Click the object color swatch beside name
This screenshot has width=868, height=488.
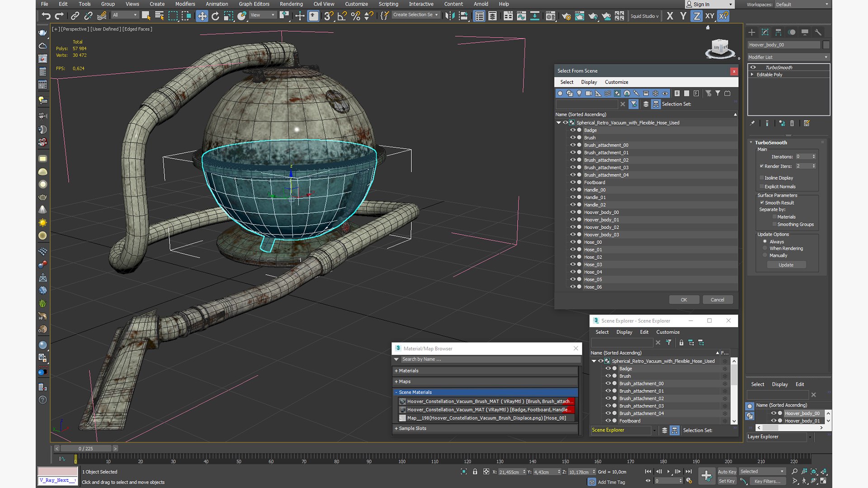(x=826, y=45)
